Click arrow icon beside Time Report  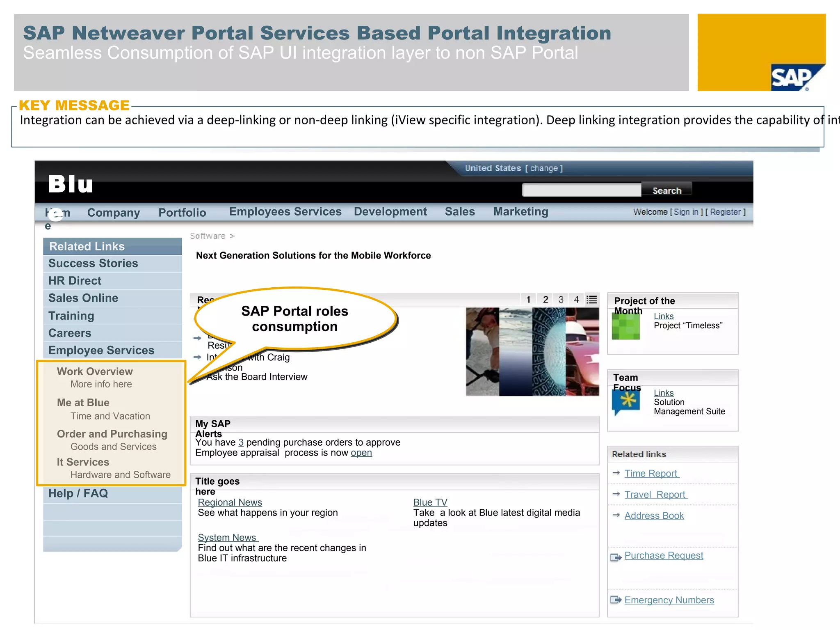(616, 473)
